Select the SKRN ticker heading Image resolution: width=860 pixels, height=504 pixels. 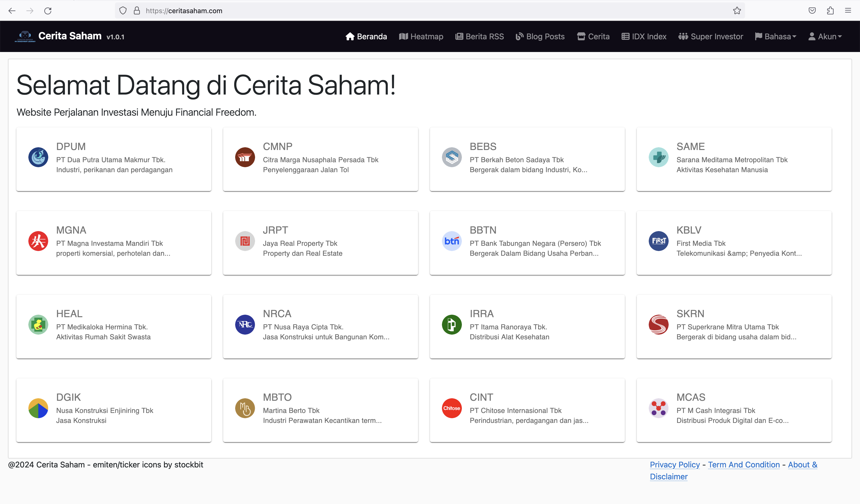(x=690, y=314)
